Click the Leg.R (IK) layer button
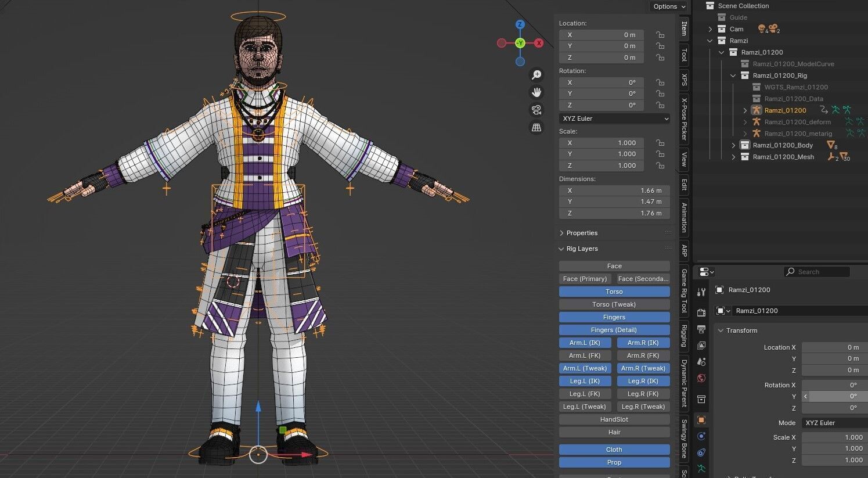 click(x=643, y=381)
